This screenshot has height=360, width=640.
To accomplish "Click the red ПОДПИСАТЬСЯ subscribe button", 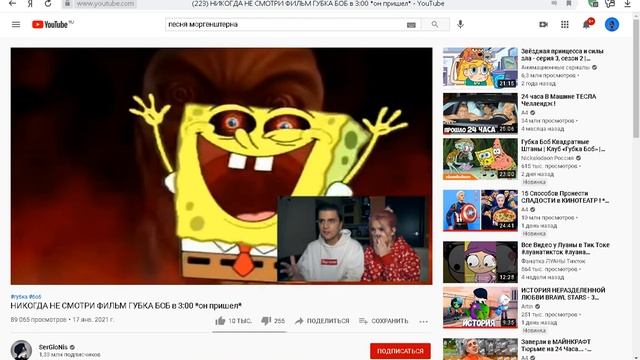I will (400, 351).
